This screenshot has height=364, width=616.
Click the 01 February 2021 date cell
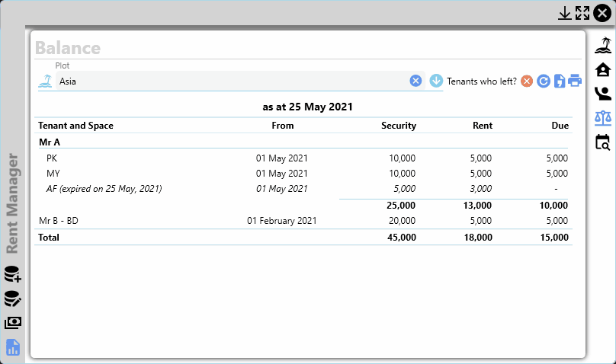pyautogui.click(x=281, y=221)
